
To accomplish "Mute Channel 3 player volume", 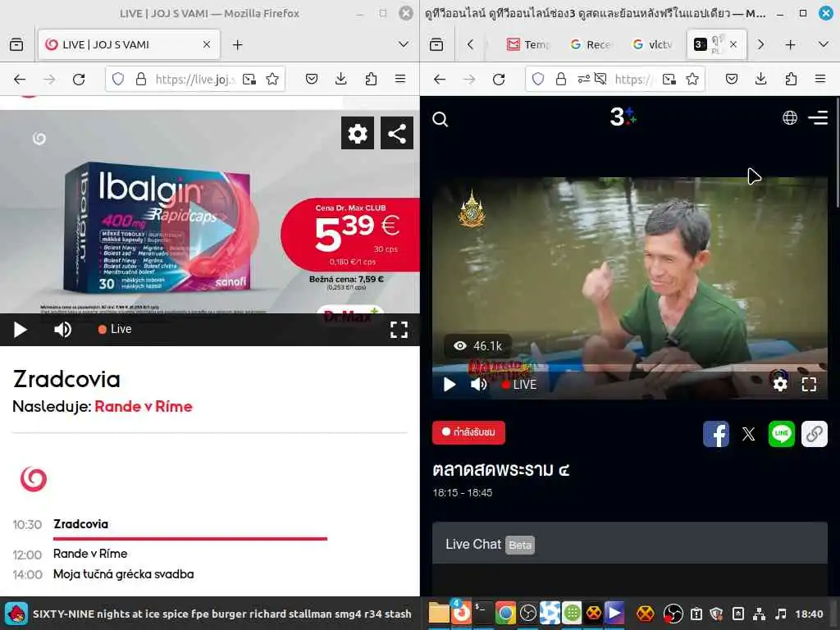I will tap(478, 384).
